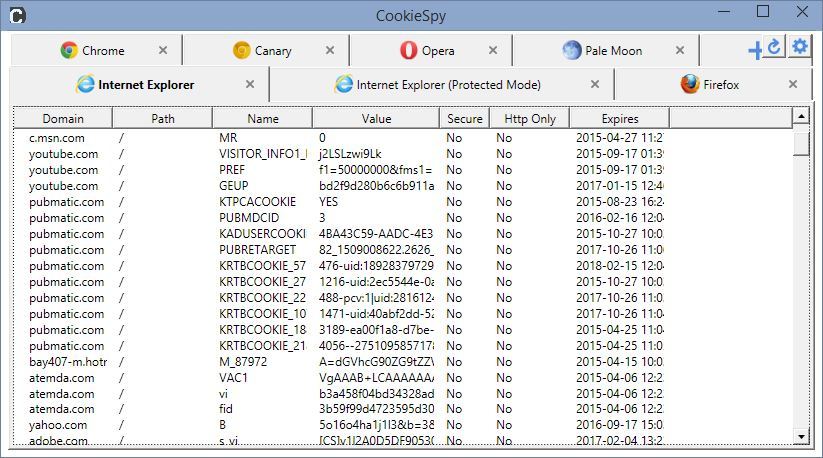Click expiry 2016-09-17 cell
Image resolution: width=823 pixels, height=458 pixels.
619,425
